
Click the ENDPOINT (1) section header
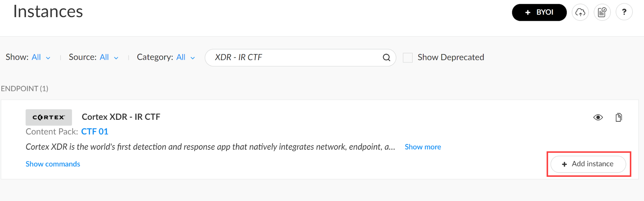click(x=24, y=89)
